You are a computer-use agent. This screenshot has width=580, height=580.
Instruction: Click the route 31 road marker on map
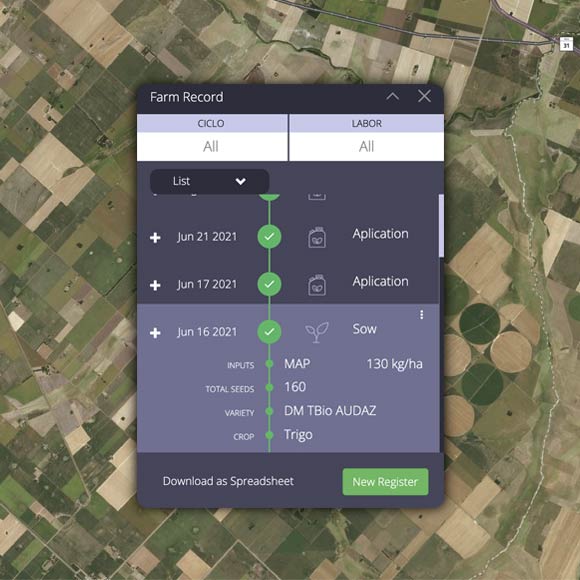pos(566,44)
